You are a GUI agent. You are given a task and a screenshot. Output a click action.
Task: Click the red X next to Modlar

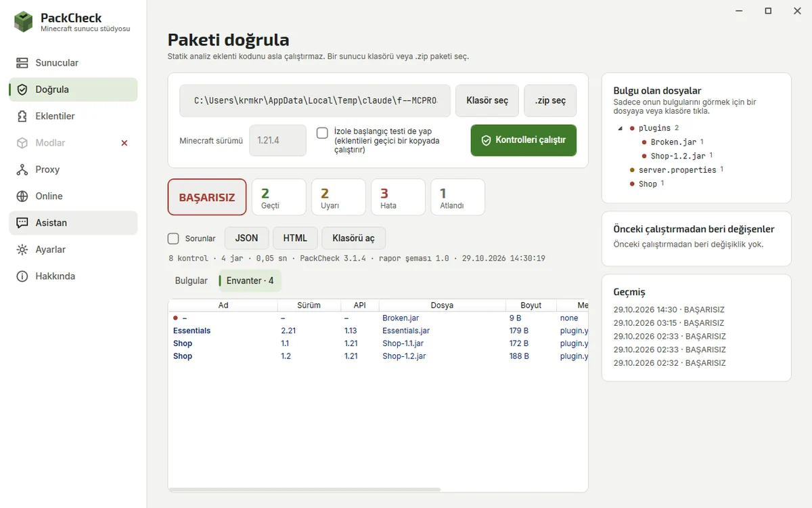coord(124,143)
